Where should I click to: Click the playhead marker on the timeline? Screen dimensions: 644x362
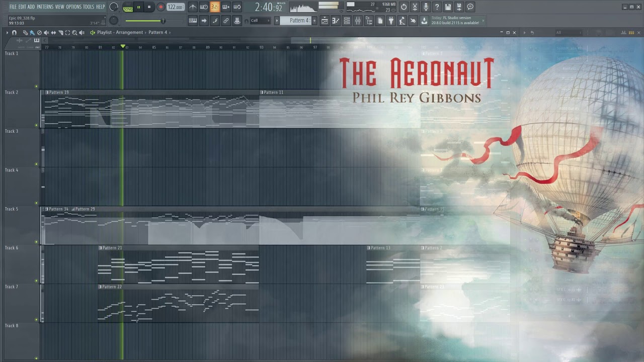(x=122, y=47)
